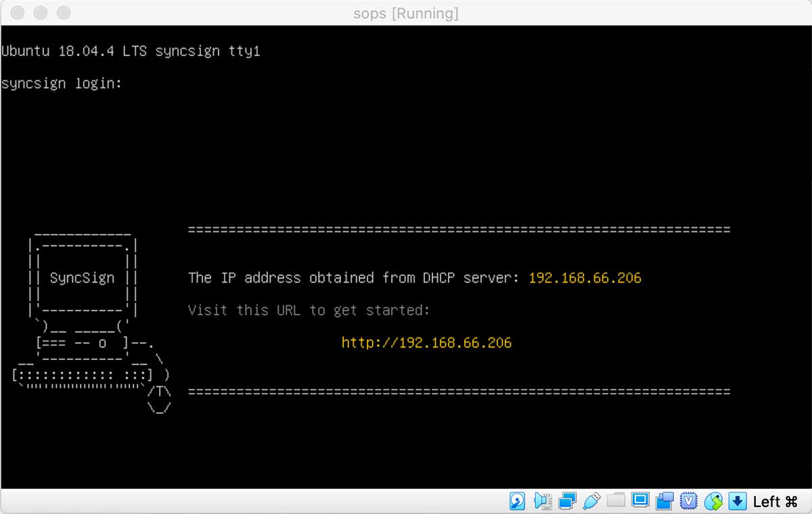The image size is (812, 514).
Task: Open the shared folders icon
Action: pyautogui.click(x=616, y=501)
